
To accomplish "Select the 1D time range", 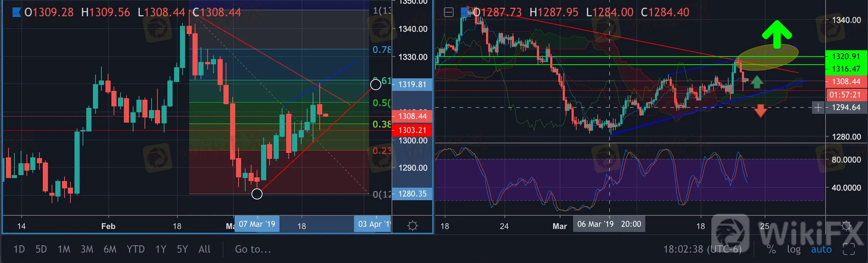I will click(19, 249).
